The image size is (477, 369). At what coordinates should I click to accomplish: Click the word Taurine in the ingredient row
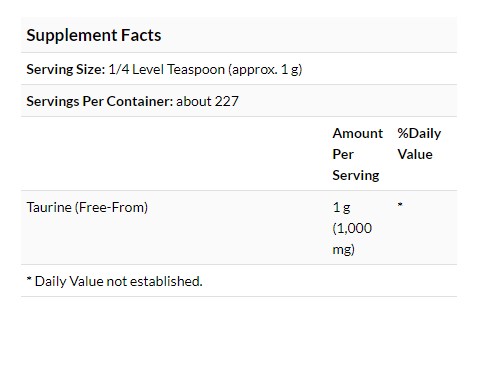[49, 207]
